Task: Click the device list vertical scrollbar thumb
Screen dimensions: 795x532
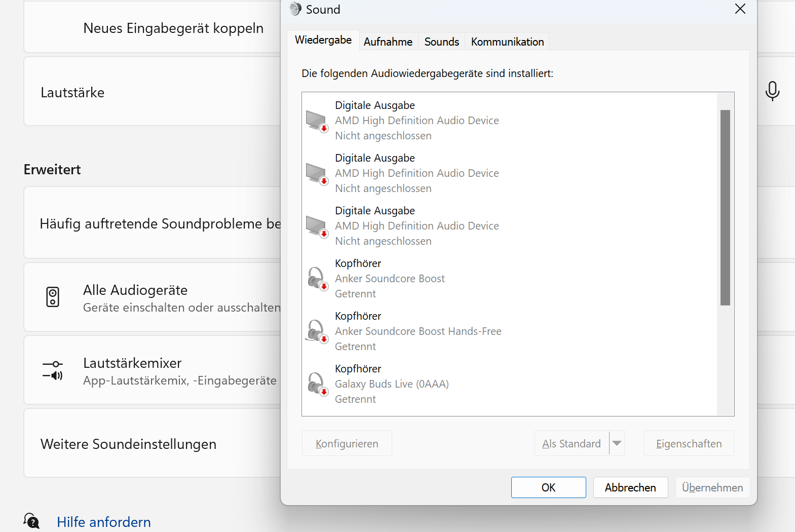Action: coord(725,208)
